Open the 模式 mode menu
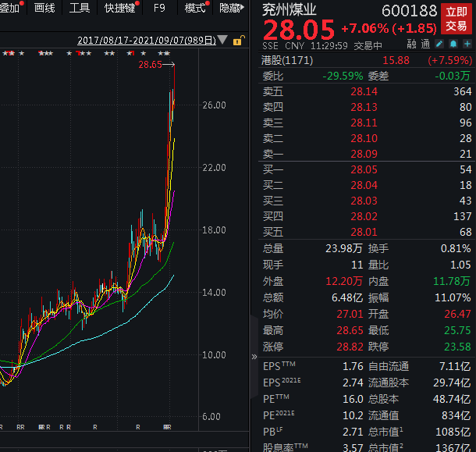 coord(195,8)
